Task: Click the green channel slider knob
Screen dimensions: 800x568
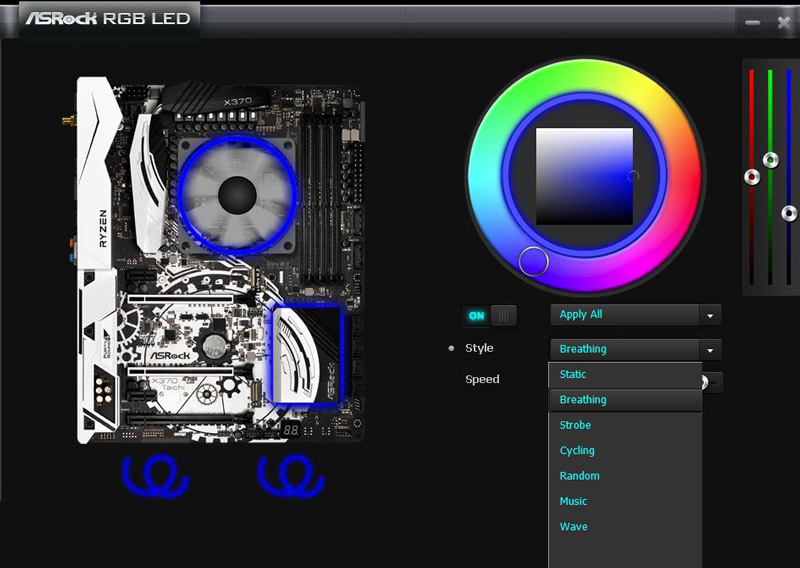Action: point(770,160)
